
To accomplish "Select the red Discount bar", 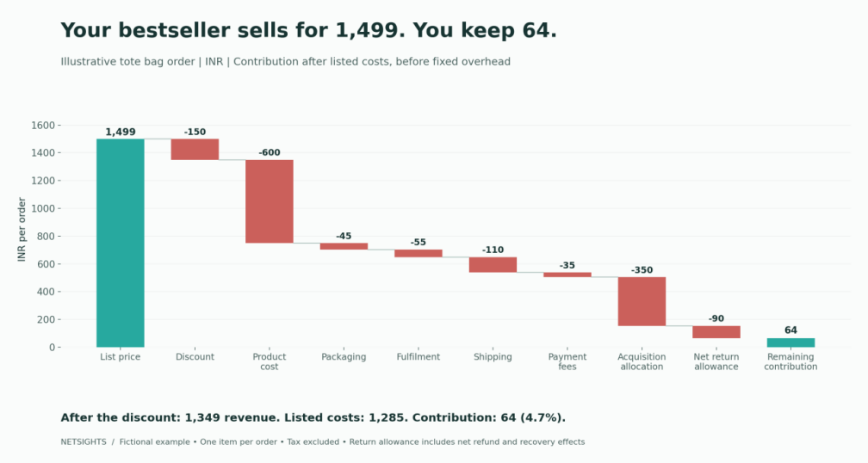I will coord(195,150).
